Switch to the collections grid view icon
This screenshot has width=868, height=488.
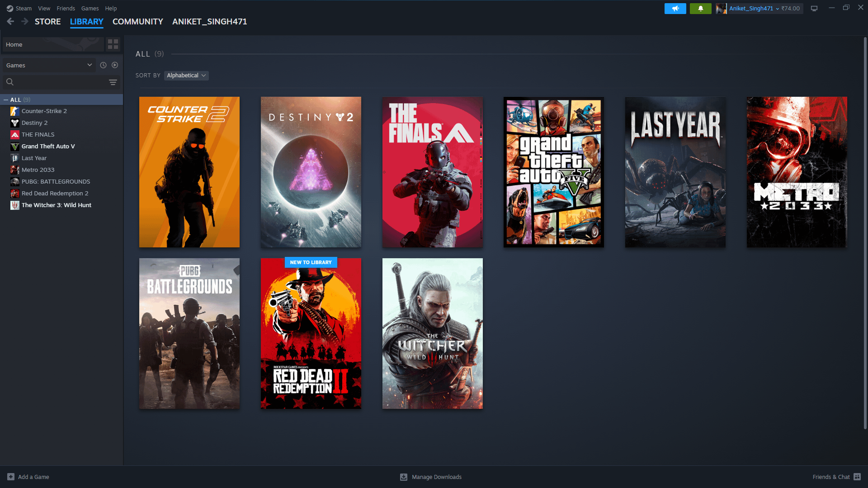click(113, 44)
